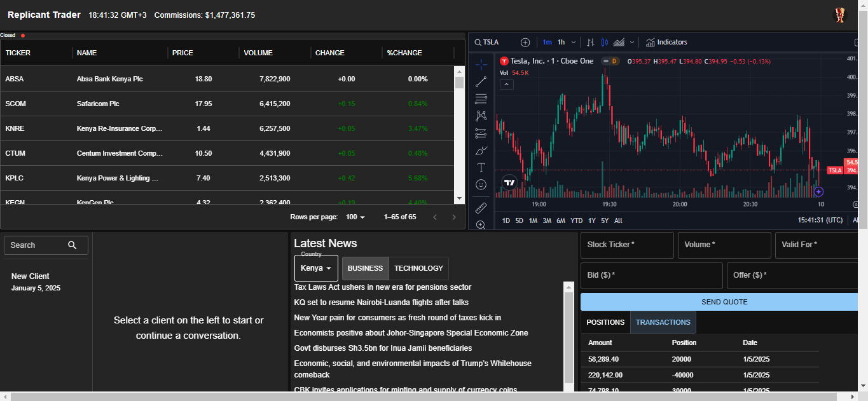This screenshot has height=401, width=868.
Task: Click the SEND QUOTE button
Action: click(x=724, y=302)
